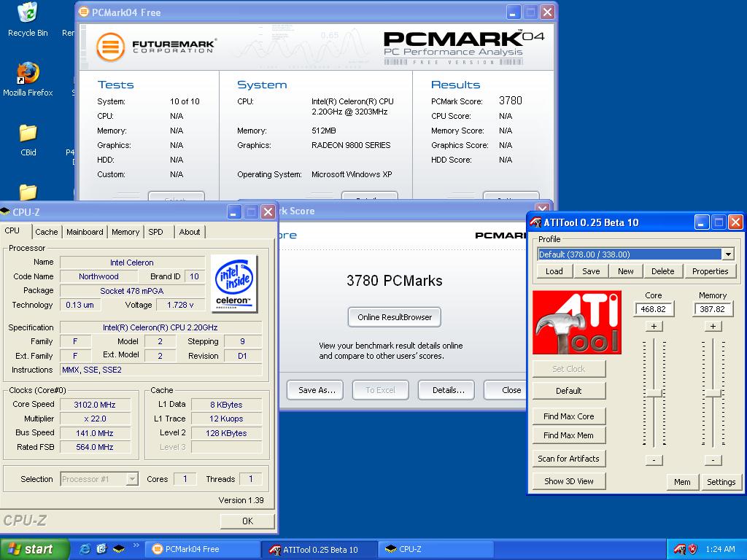Click the Memory clock vertical slider handle
This screenshot has width=747, height=560.
713,393
